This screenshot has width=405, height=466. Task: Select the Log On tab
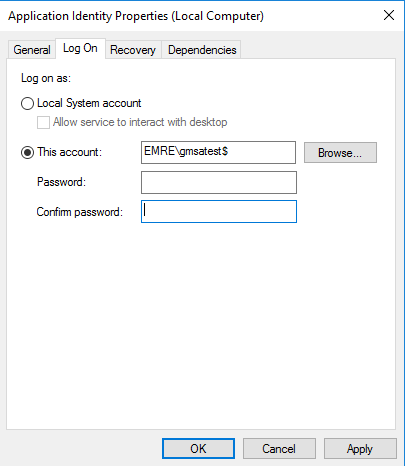coord(80,48)
